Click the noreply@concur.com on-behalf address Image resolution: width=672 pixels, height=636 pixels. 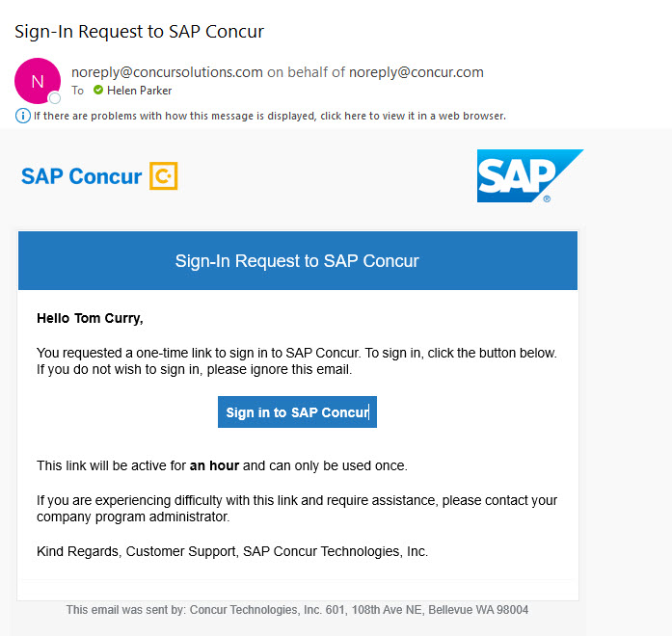[x=417, y=72]
